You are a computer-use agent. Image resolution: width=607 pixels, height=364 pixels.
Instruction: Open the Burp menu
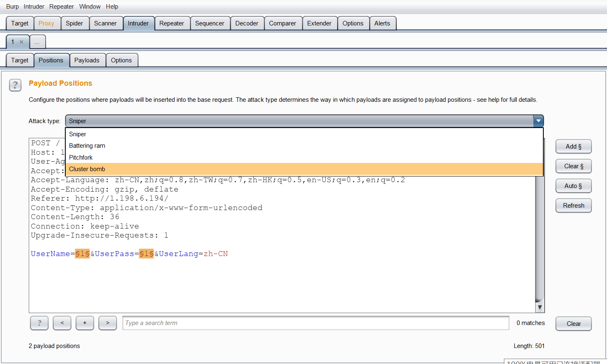pos(12,7)
